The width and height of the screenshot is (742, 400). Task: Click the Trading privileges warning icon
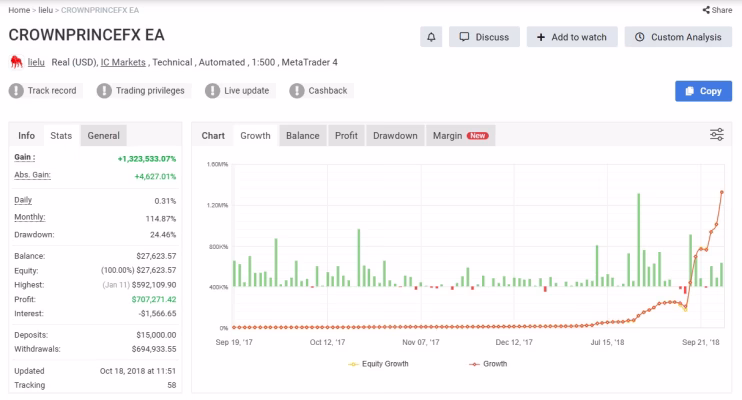(104, 90)
